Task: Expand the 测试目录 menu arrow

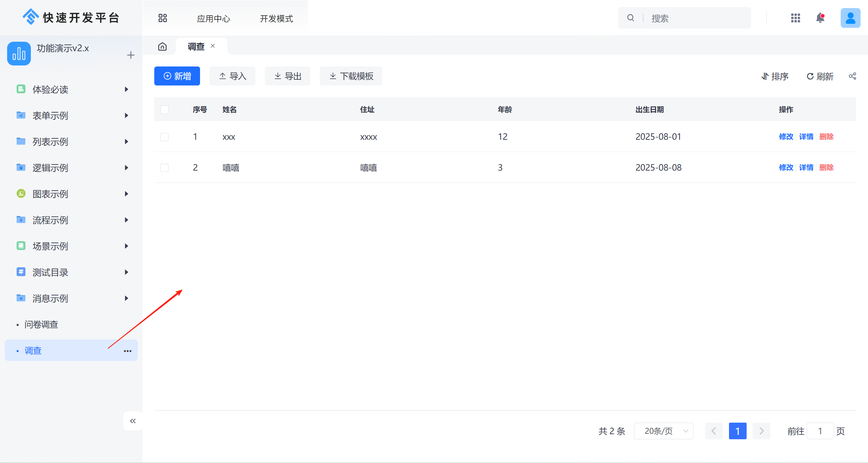Action: coord(126,272)
